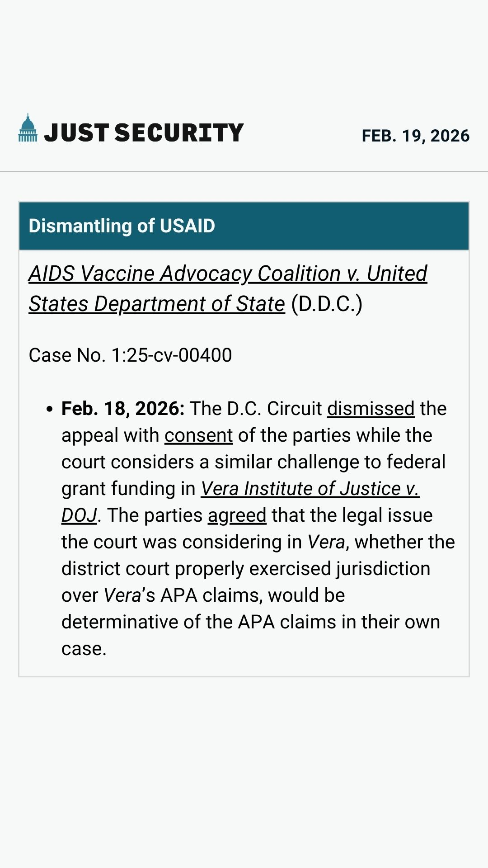Screen dimensions: 488x868
Task: Click the Capitol dome logo icon
Action: 28,128
